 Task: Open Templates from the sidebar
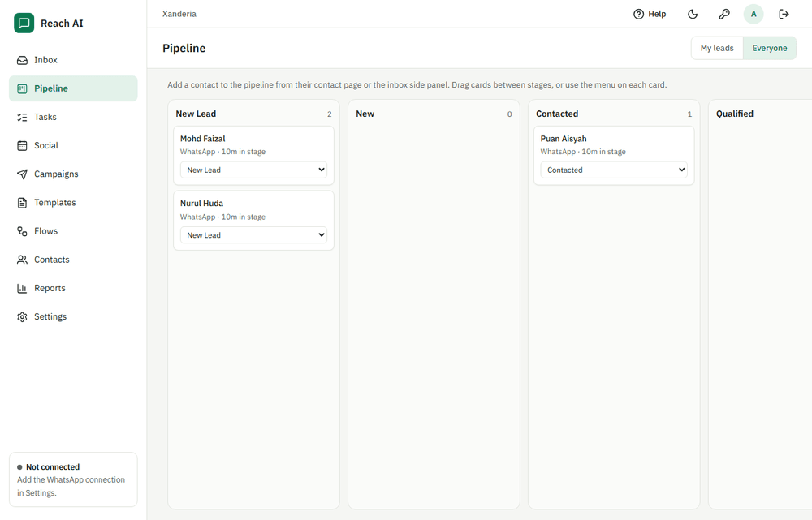click(x=73, y=202)
